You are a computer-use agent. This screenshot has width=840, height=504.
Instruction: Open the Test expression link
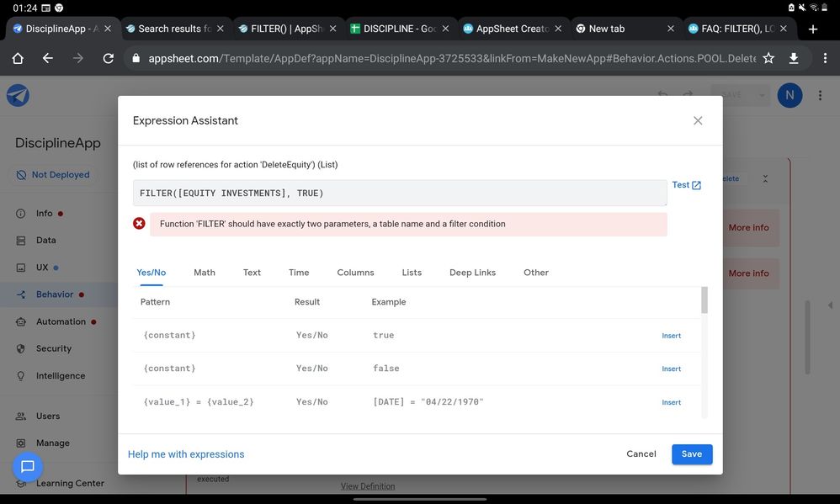pos(686,185)
